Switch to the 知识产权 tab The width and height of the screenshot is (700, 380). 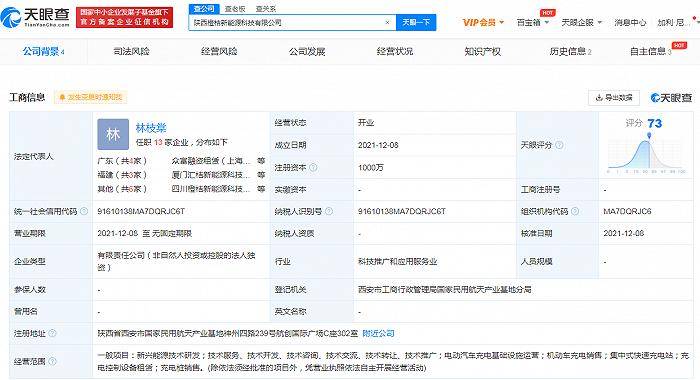coord(483,51)
